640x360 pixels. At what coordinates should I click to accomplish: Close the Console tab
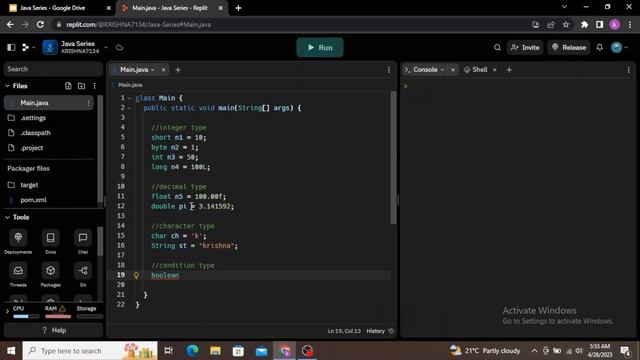[x=453, y=70]
